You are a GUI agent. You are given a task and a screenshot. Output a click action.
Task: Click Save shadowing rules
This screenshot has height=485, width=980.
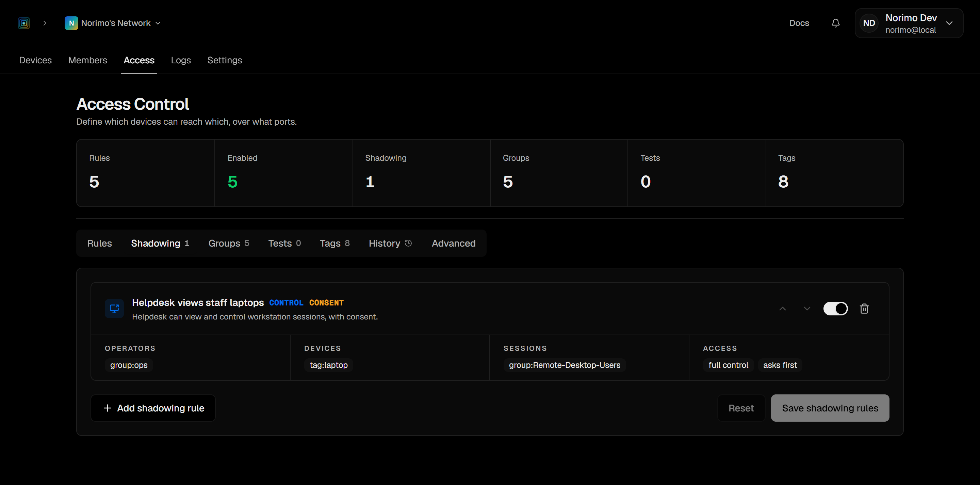(x=830, y=408)
